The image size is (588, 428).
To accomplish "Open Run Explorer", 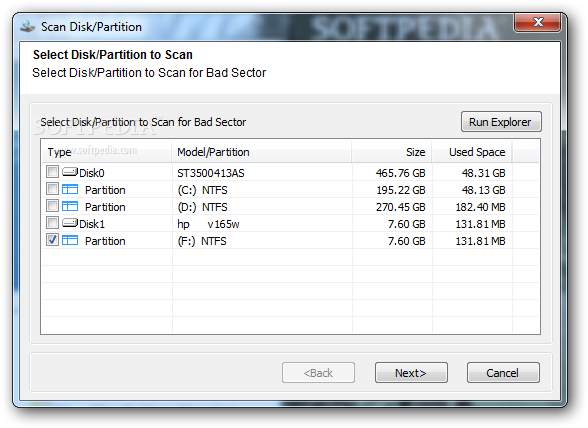I will coord(501,122).
